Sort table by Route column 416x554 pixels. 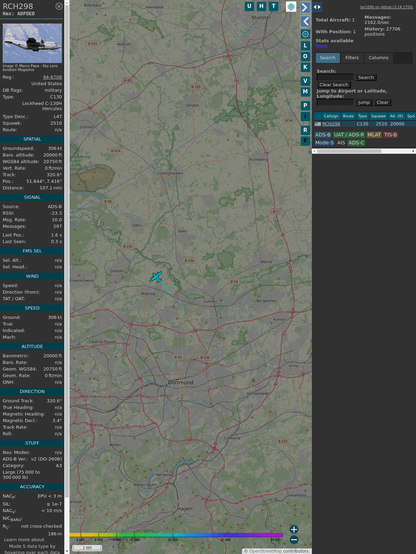click(x=348, y=116)
